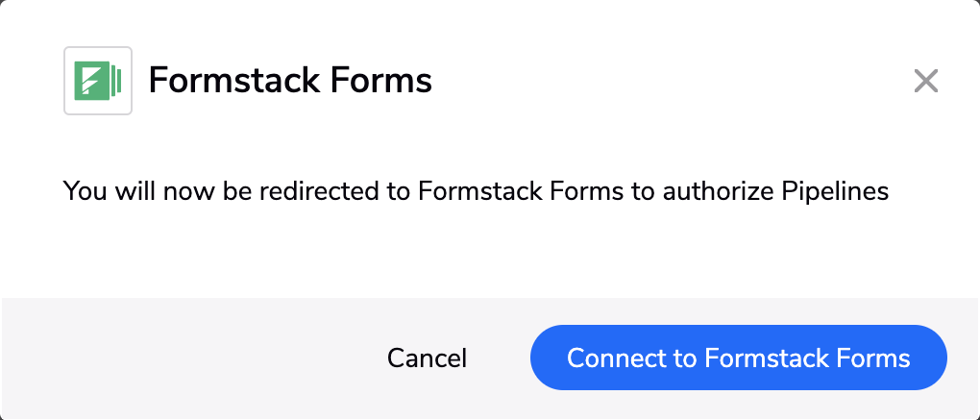Start the redirect to Formstack Forms
This screenshot has height=420, width=980.
coord(739,358)
